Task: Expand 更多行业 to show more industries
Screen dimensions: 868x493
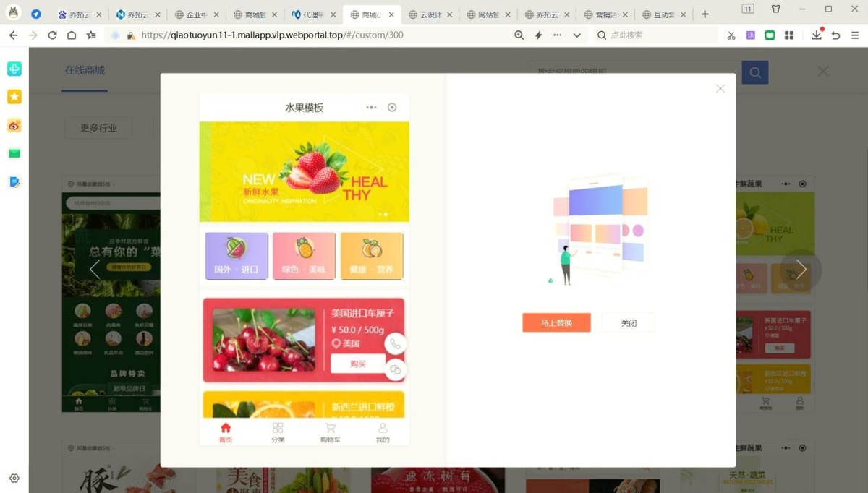Action: pos(98,127)
